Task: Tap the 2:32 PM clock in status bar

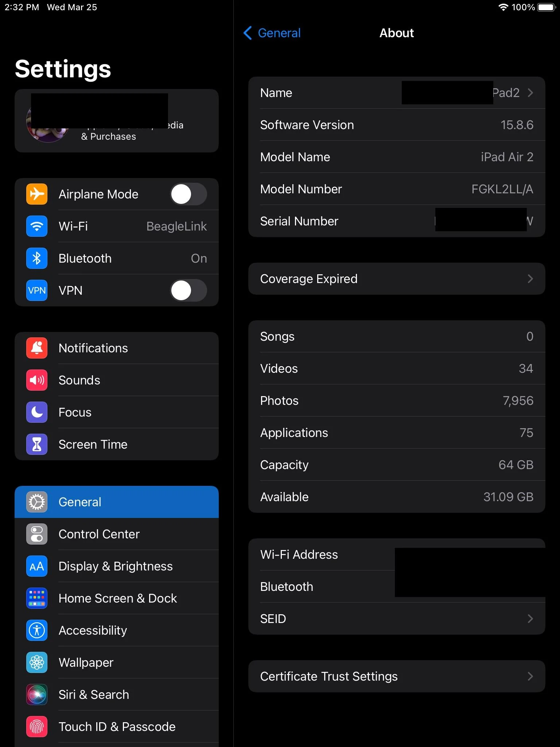Action: coord(22,7)
